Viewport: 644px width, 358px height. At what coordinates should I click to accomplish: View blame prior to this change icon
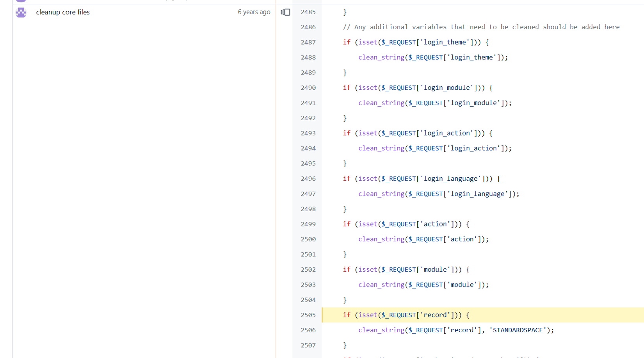[285, 12]
